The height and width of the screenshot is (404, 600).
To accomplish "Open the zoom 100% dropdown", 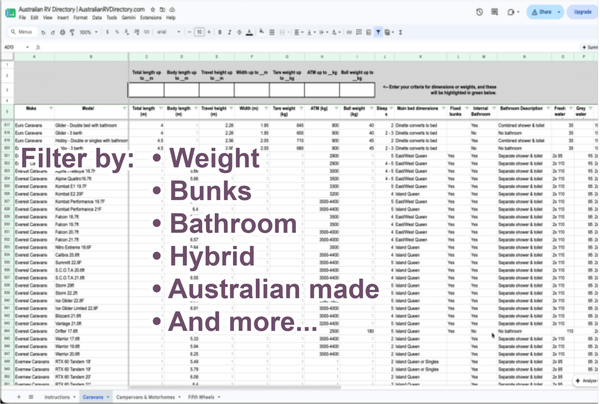I will [x=88, y=32].
